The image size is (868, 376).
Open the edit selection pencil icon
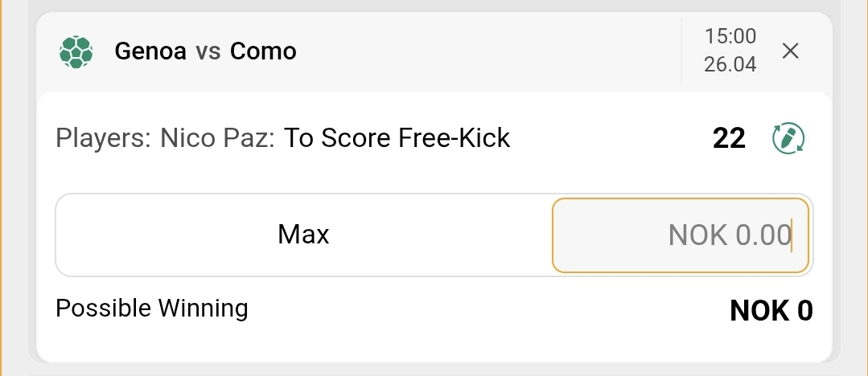pos(788,138)
